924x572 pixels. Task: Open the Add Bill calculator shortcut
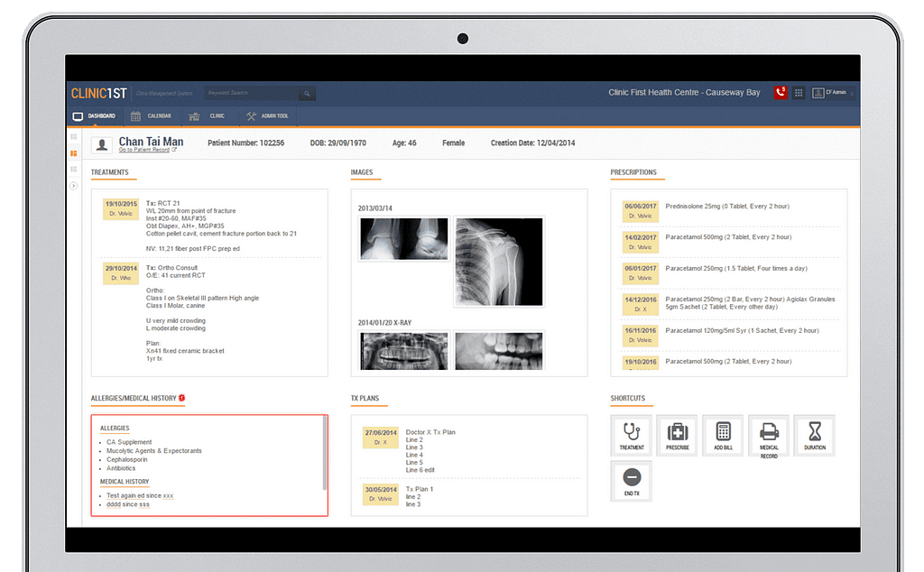pos(723,435)
